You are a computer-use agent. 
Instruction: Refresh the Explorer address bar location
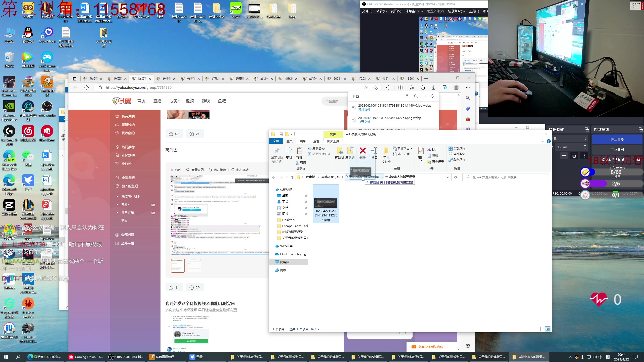pos(455,177)
